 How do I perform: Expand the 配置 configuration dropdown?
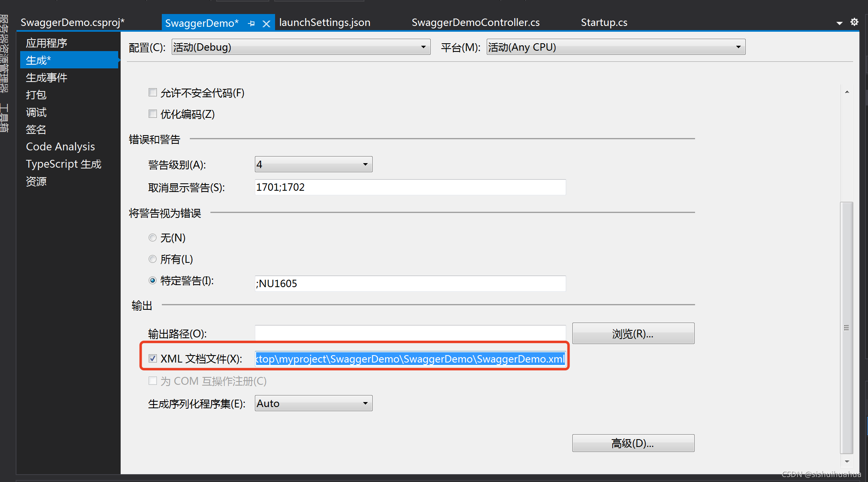(x=301, y=47)
